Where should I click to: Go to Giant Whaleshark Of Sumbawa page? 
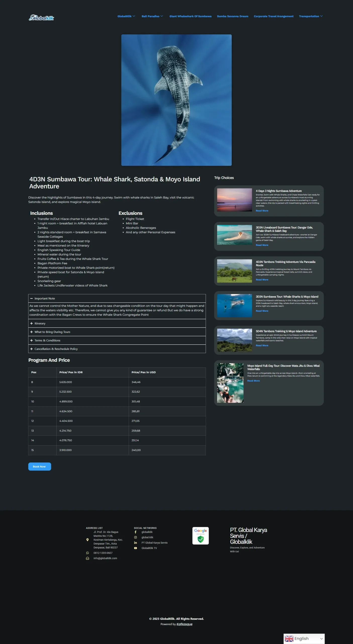pyautogui.click(x=190, y=16)
